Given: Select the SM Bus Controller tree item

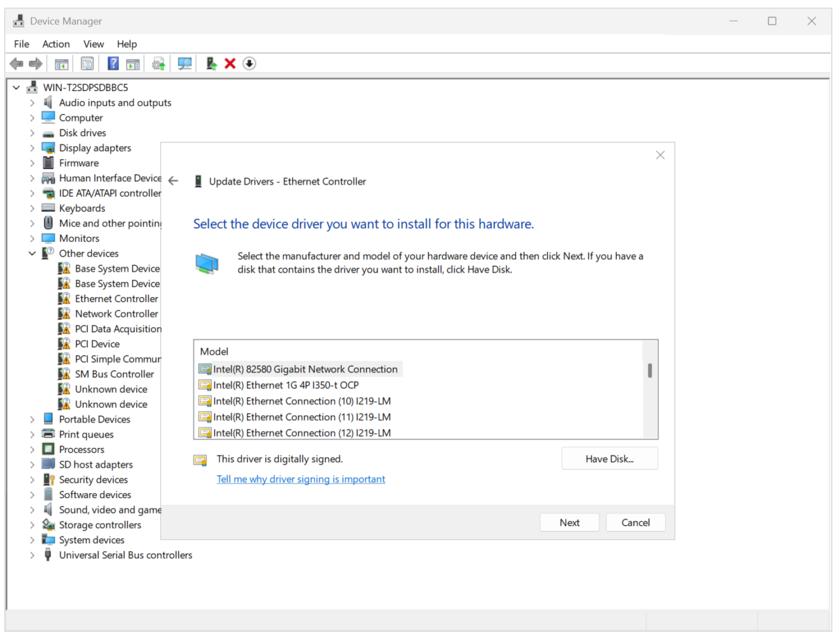Looking at the screenshot, I should click(115, 373).
